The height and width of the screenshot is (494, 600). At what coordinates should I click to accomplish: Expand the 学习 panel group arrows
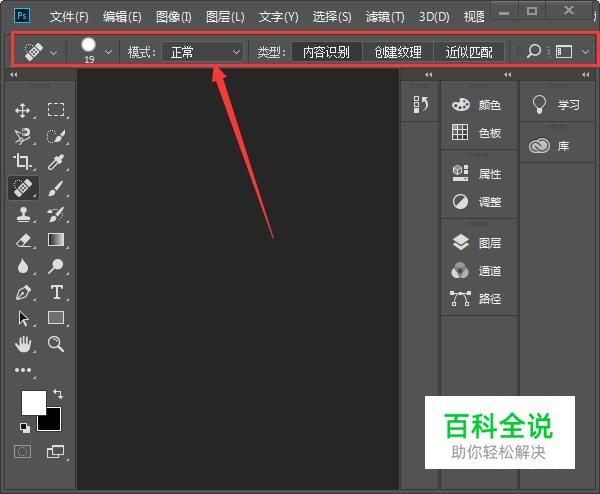coord(586,75)
